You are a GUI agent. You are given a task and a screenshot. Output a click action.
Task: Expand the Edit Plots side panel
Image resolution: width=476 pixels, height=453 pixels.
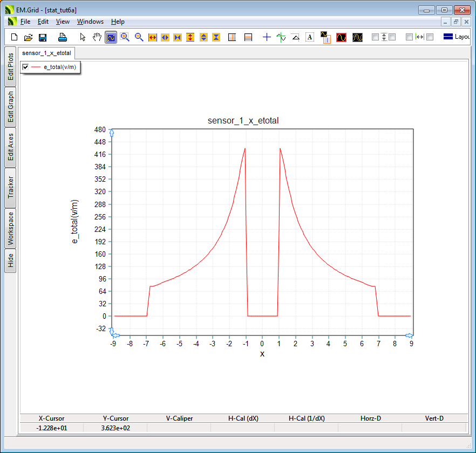coord(10,66)
